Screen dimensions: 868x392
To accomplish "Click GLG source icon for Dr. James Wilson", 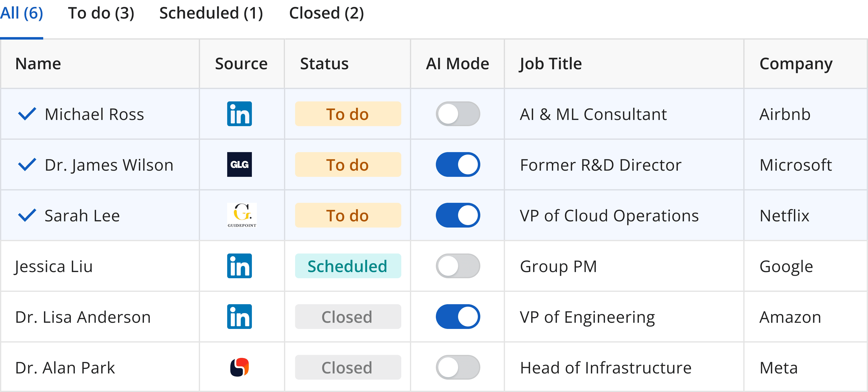I will point(239,164).
